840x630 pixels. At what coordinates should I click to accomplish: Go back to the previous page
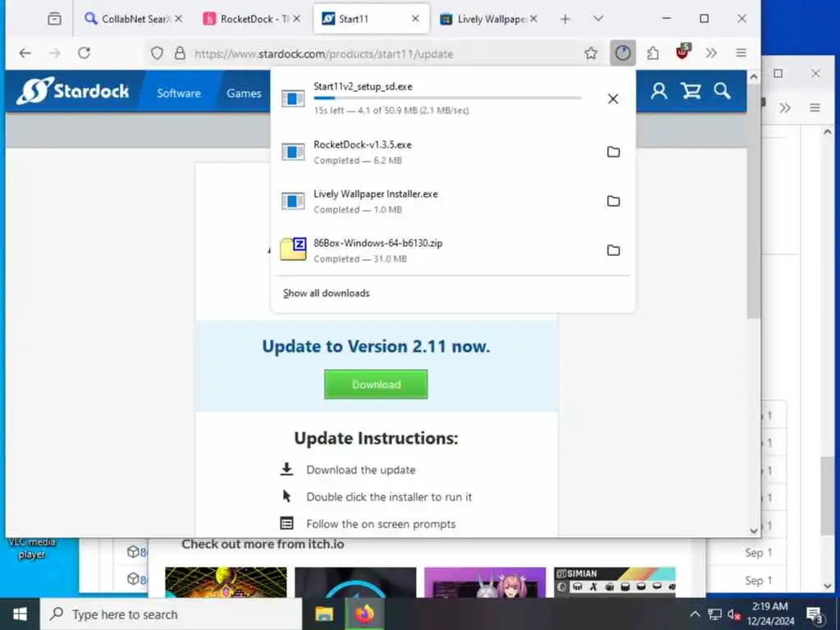click(x=25, y=53)
